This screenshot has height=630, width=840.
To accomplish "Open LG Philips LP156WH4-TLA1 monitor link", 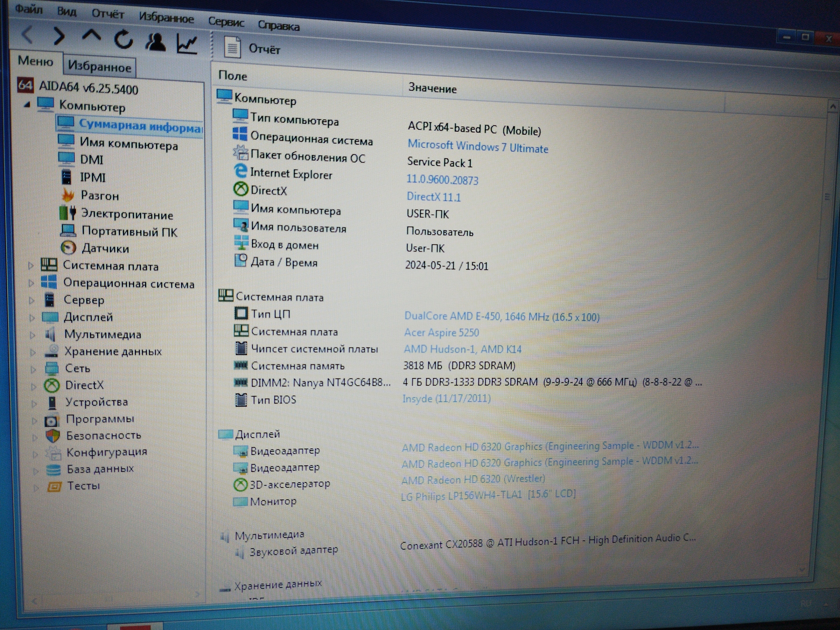I will pos(488,495).
